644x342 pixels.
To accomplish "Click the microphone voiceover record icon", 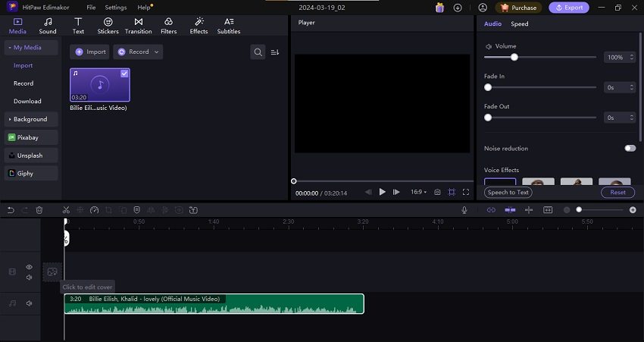I will click(x=464, y=210).
